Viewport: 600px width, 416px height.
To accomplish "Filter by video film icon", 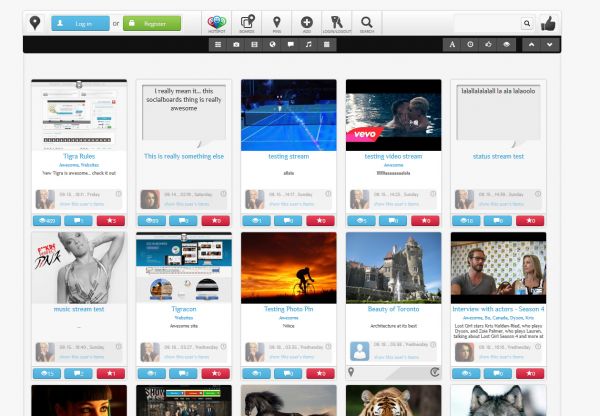I will point(254,44).
